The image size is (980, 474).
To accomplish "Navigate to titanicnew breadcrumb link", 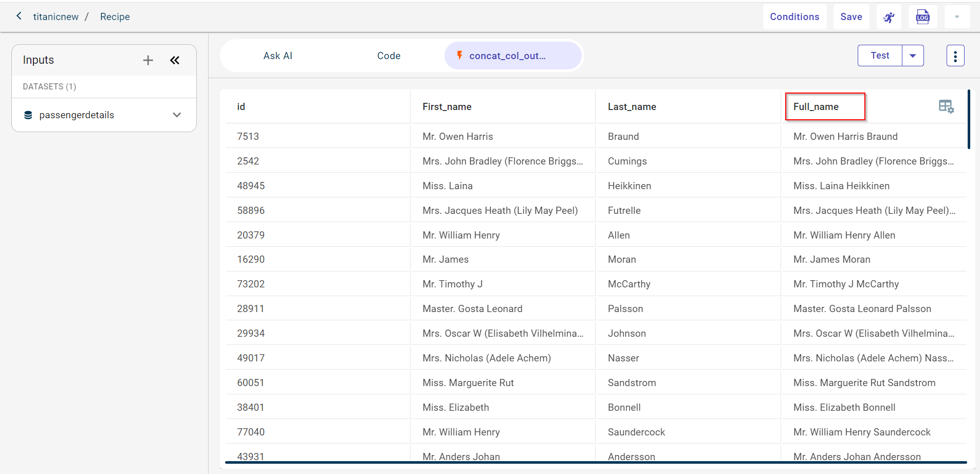I will coord(56,17).
